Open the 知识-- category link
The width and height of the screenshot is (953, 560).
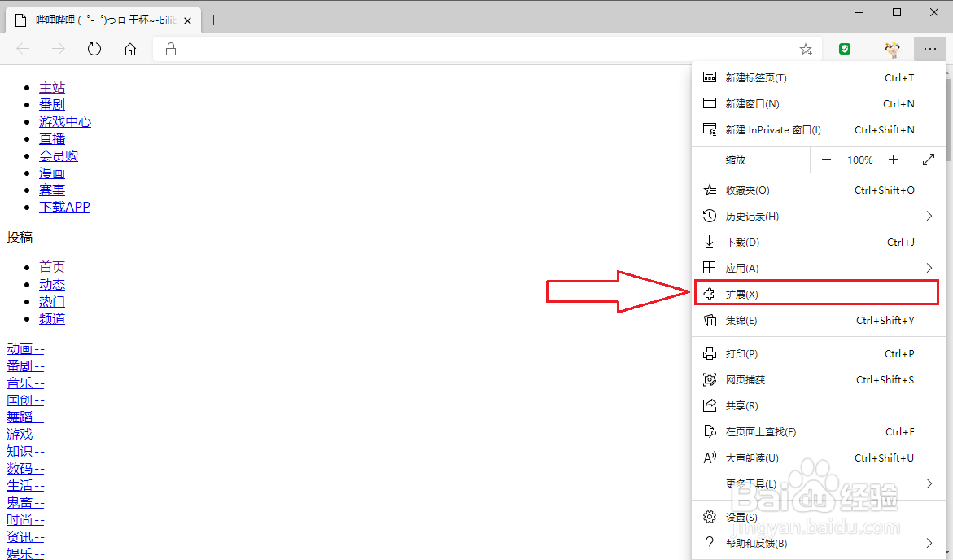[x=25, y=451]
